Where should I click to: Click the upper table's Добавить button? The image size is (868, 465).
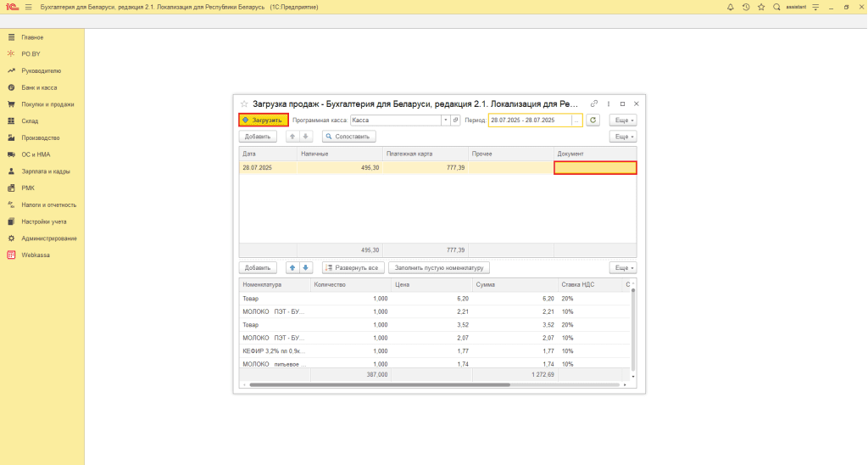tap(258, 137)
